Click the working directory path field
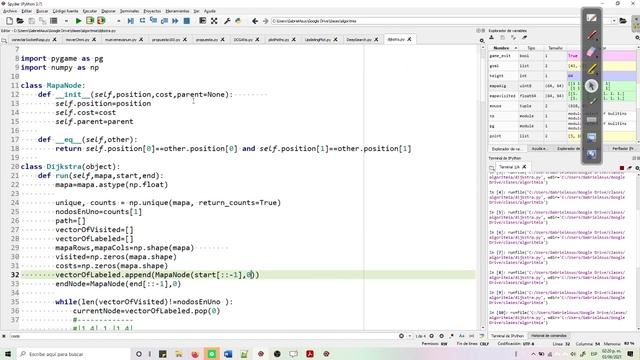The image size is (640, 360). coord(440,21)
